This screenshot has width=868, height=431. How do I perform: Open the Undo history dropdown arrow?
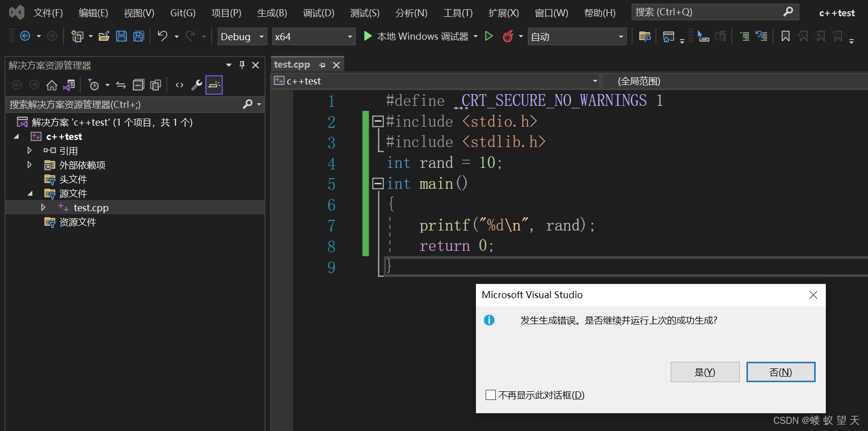pyautogui.click(x=176, y=37)
